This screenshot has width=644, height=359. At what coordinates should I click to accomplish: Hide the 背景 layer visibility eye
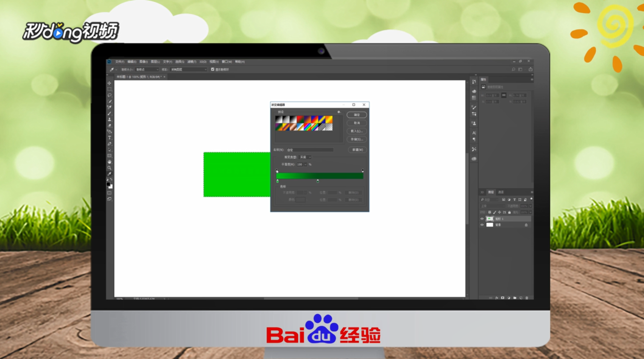482,225
